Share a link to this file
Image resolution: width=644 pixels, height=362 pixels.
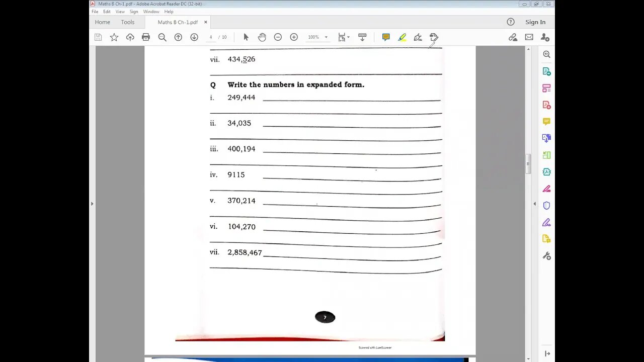[x=513, y=37]
